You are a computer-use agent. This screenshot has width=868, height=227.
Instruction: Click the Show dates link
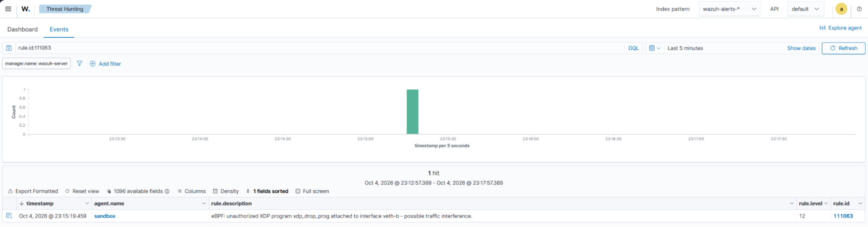click(801, 48)
